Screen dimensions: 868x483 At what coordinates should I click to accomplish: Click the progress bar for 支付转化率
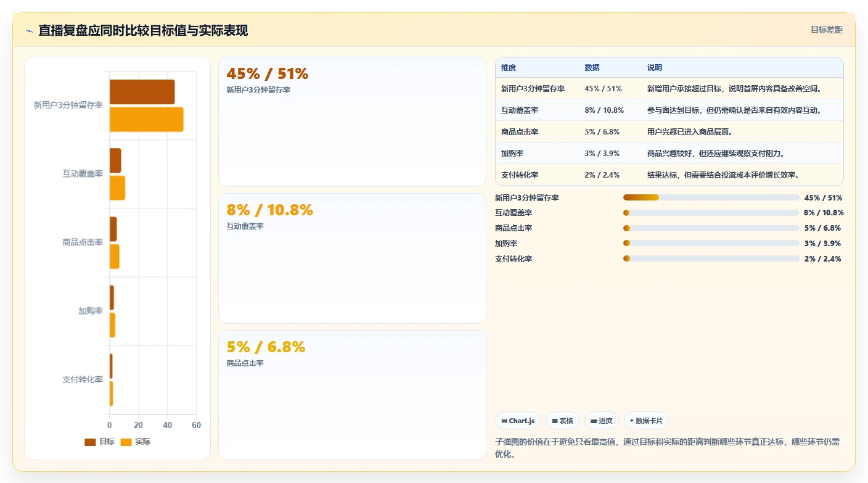(x=711, y=258)
